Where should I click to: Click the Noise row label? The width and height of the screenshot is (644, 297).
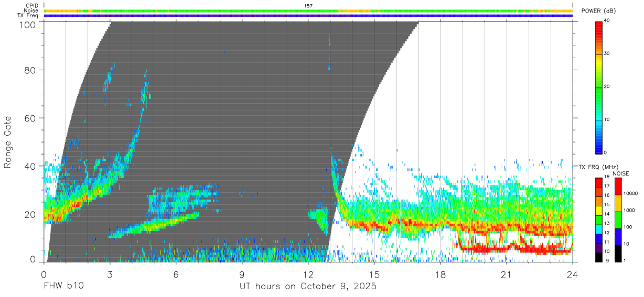coord(31,10)
